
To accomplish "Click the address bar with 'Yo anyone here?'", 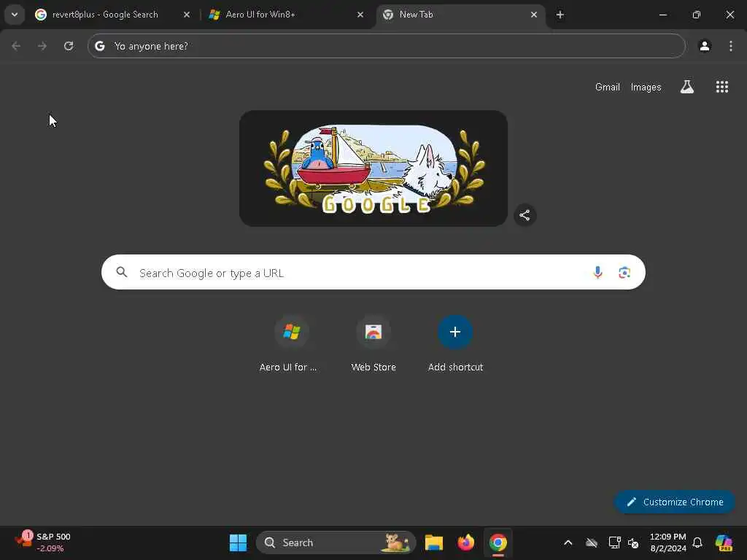I will pos(387,46).
